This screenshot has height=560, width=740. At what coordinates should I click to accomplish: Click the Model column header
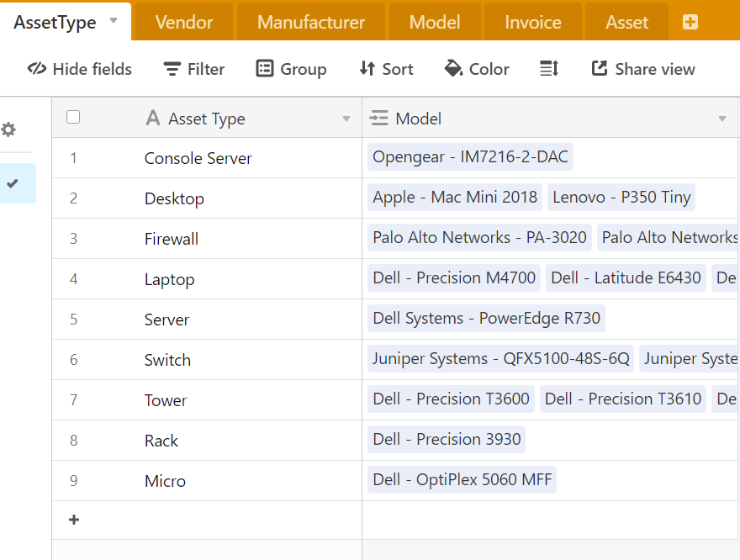click(550, 118)
